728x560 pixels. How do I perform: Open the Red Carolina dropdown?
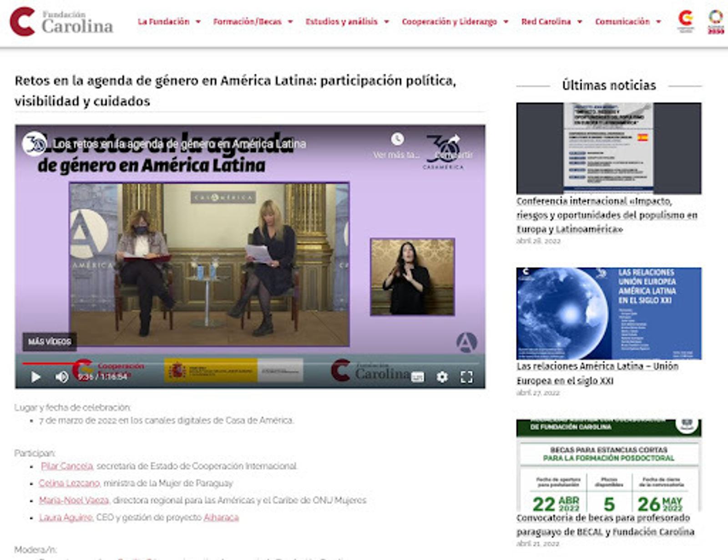[551, 21]
